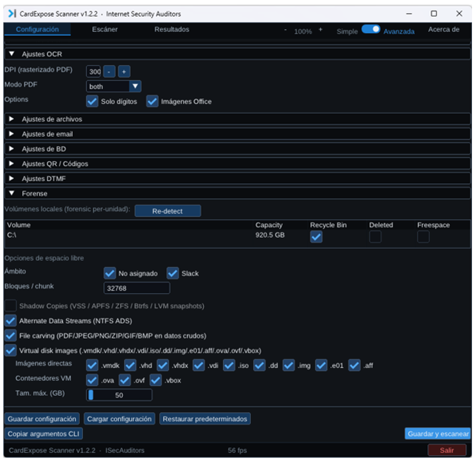Open the Acerca de tab

point(443,29)
